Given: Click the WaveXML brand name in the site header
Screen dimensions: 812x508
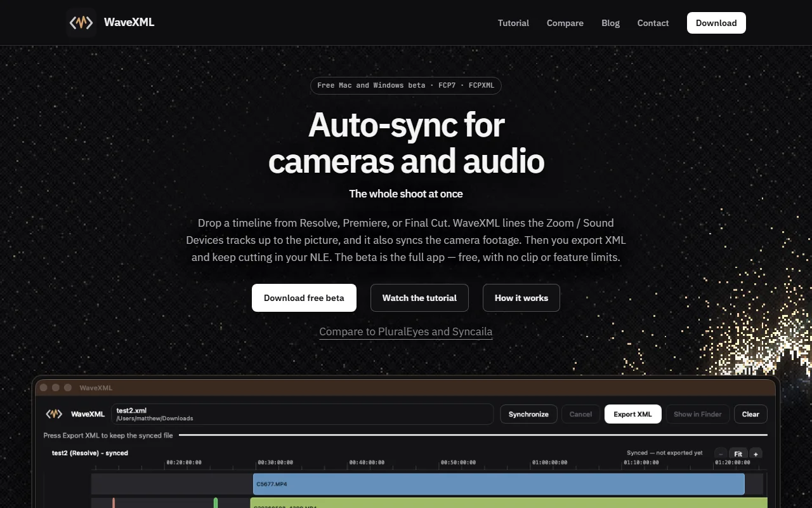Looking at the screenshot, I should tap(129, 22).
